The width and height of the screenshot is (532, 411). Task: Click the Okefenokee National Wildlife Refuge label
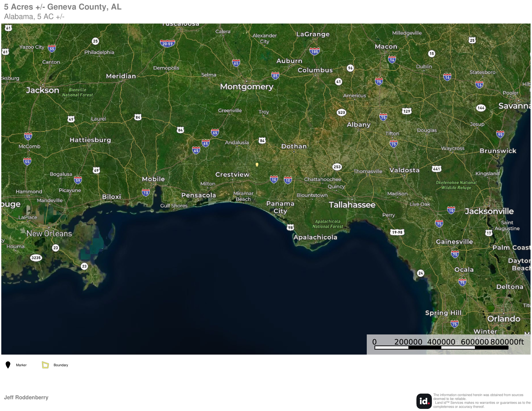coord(456,185)
